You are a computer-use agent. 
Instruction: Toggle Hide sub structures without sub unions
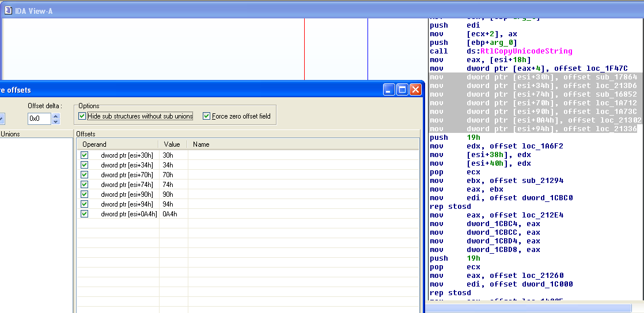pyautogui.click(x=82, y=116)
